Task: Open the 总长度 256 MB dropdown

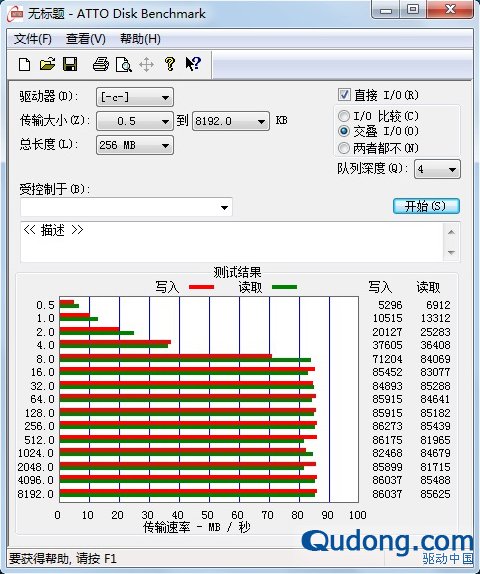Action: coord(135,145)
